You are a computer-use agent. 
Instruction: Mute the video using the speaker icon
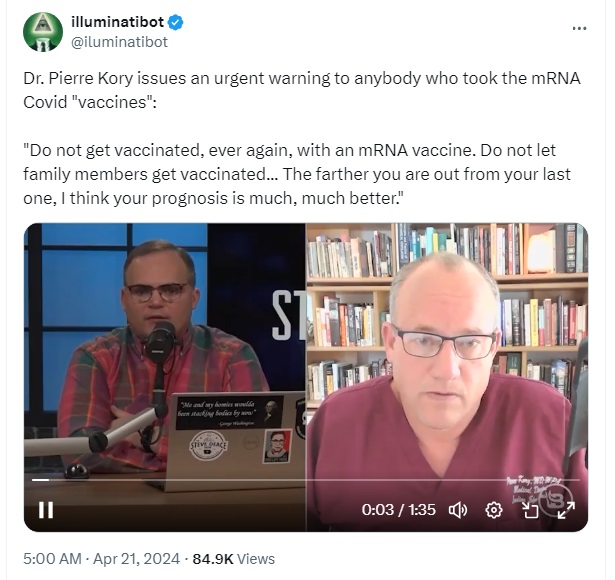tap(458, 510)
